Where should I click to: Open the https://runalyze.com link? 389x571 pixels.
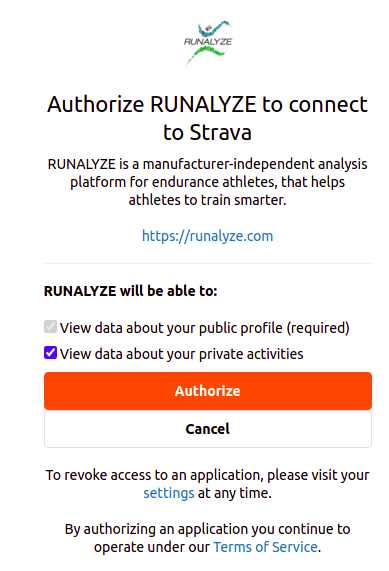coord(208,236)
